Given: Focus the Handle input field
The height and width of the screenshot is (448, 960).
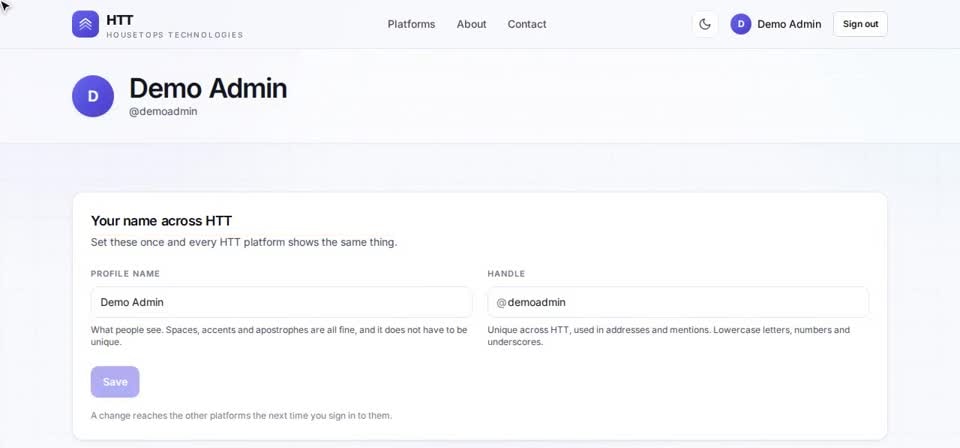Looking at the screenshot, I should pyautogui.click(x=678, y=302).
